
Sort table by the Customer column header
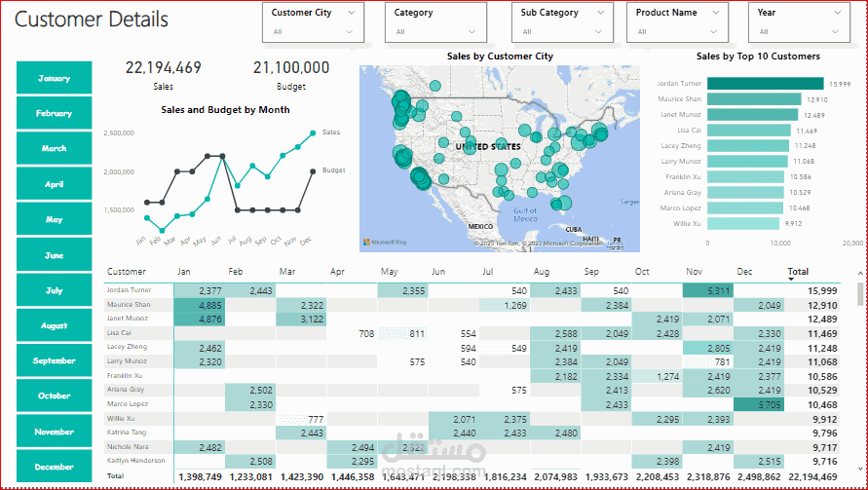[x=127, y=272]
